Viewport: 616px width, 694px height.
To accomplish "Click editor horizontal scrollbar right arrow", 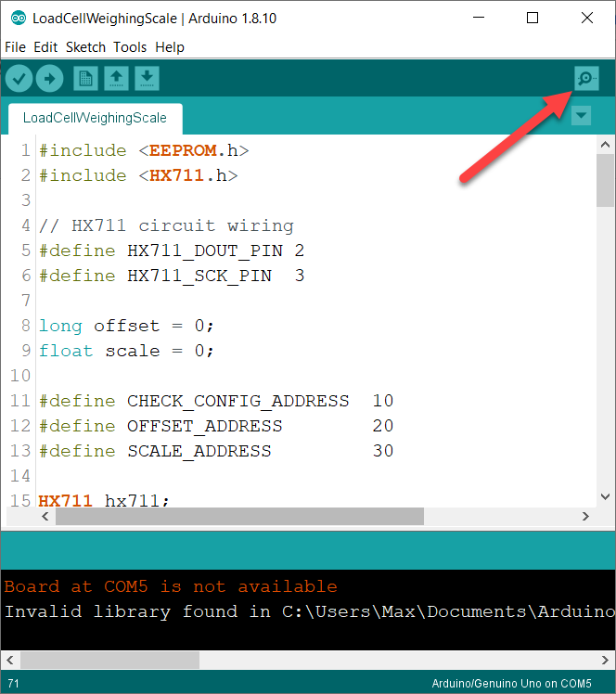I will pyautogui.click(x=585, y=517).
